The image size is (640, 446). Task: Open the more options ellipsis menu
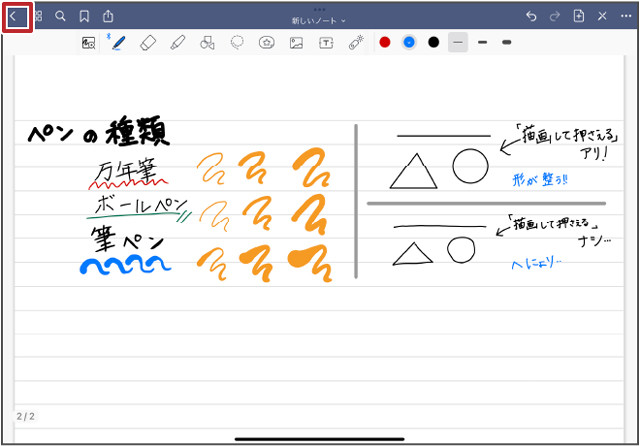pyautogui.click(x=625, y=16)
